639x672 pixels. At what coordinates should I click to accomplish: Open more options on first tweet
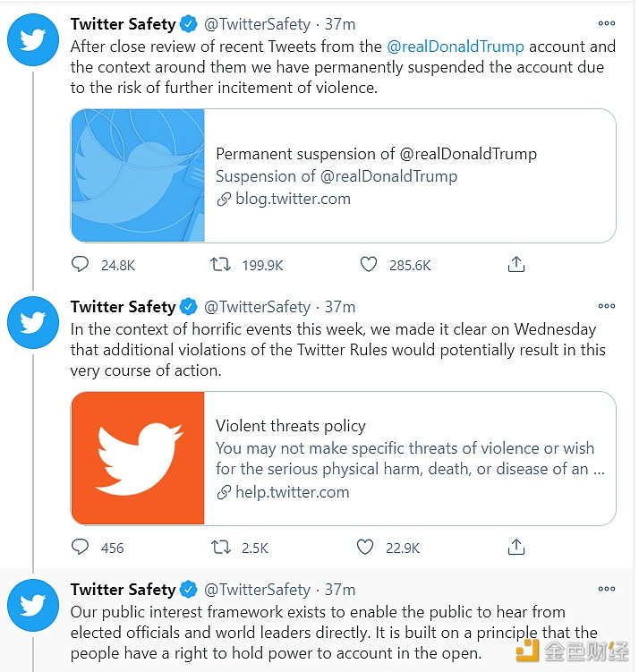pos(606,24)
